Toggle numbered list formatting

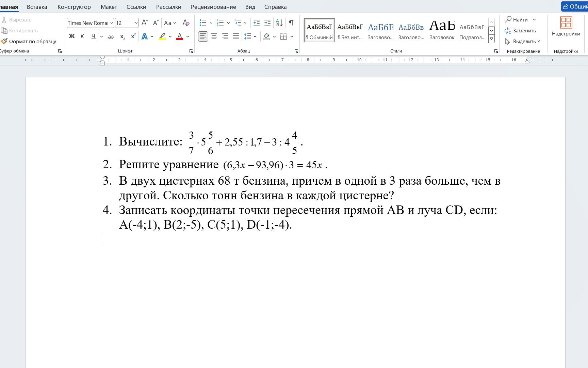click(220, 23)
